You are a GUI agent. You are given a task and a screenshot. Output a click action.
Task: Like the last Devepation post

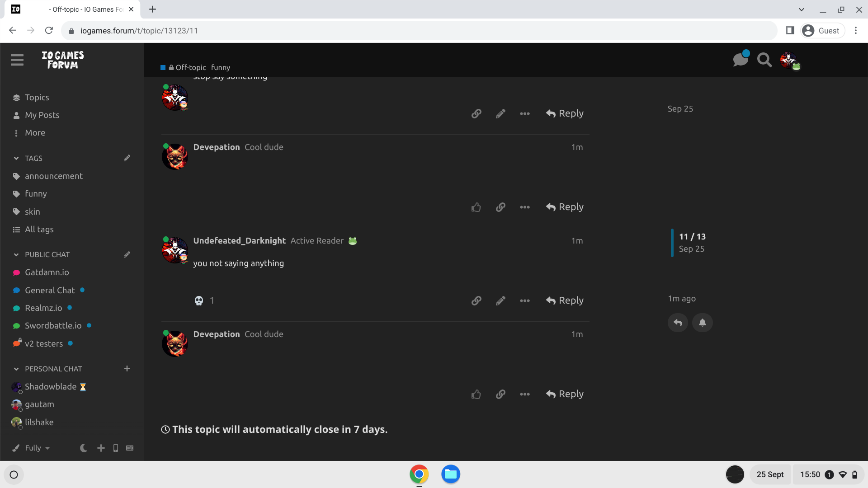pyautogui.click(x=476, y=394)
